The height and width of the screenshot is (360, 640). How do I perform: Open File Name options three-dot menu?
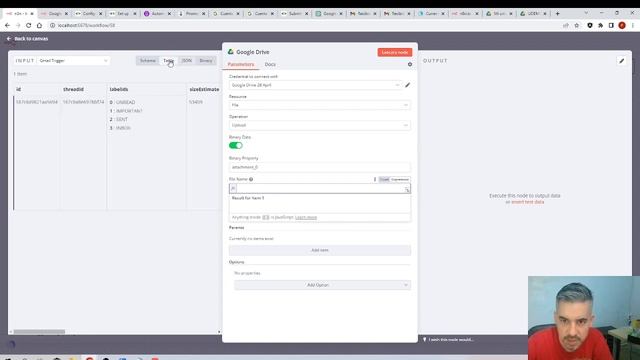(375, 179)
